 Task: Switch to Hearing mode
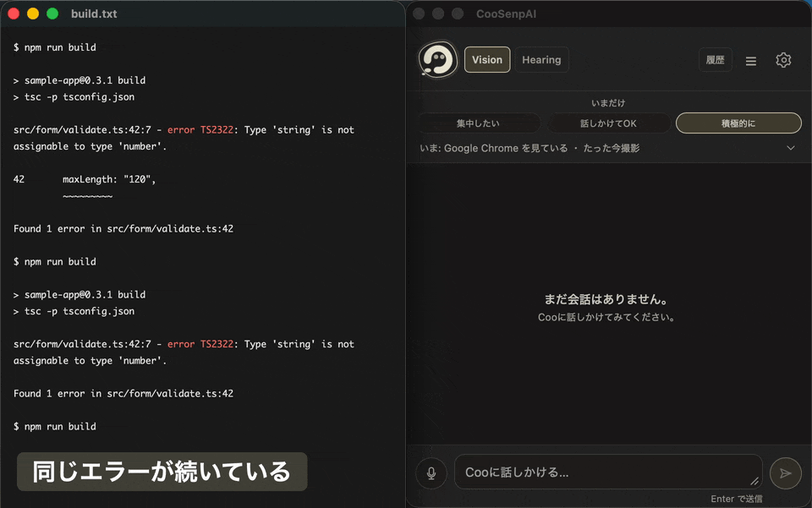[x=541, y=59]
